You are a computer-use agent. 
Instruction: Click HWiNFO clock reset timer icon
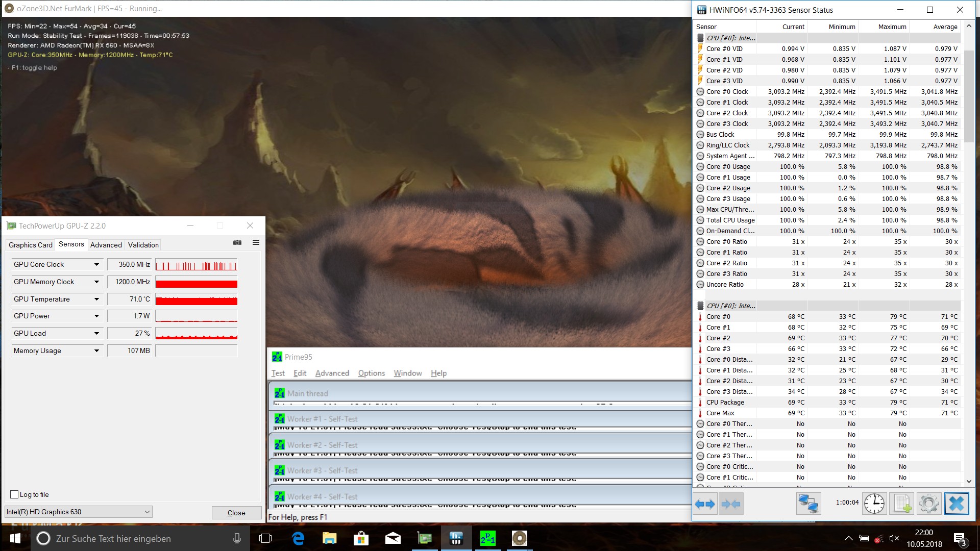click(874, 504)
